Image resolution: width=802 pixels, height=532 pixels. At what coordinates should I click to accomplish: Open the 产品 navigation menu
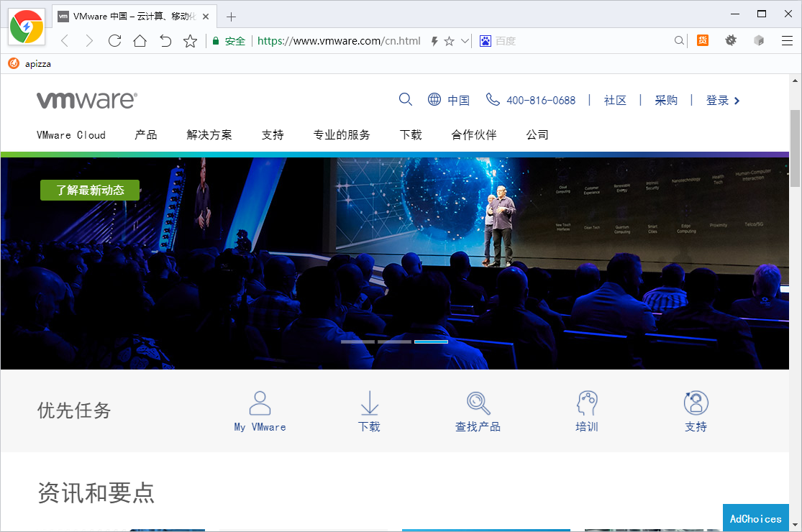pyautogui.click(x=146, y=134)
